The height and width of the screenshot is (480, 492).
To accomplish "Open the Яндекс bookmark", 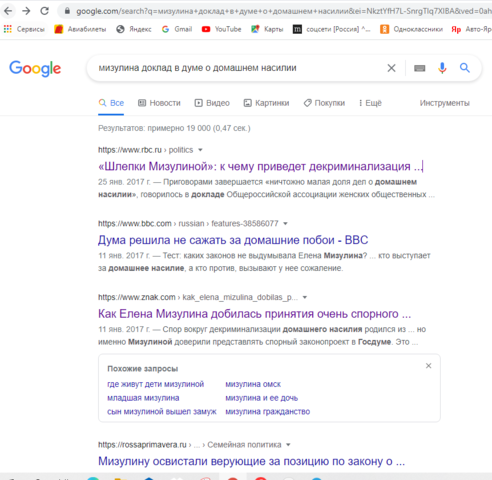I will [x=134, y=29].
